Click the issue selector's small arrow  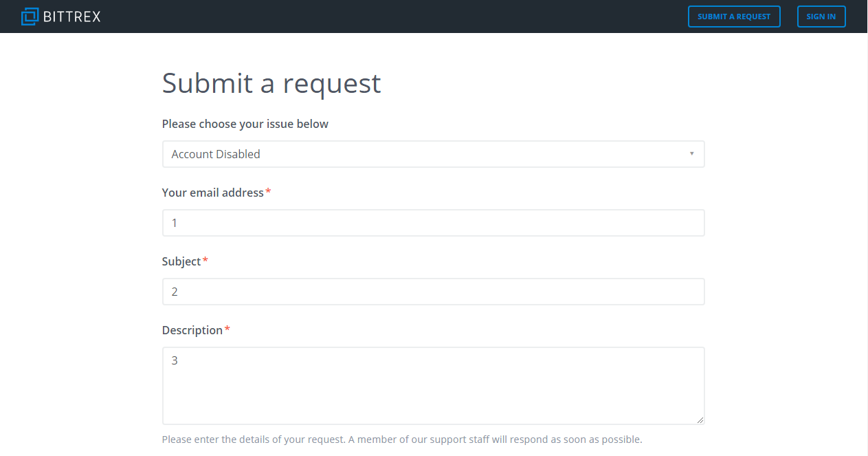pos(691,153)
